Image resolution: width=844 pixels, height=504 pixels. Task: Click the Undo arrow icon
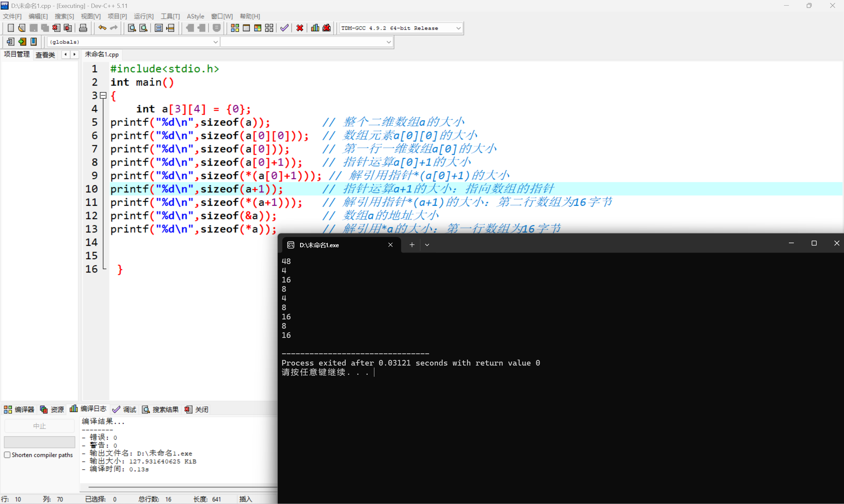point(102,28)
